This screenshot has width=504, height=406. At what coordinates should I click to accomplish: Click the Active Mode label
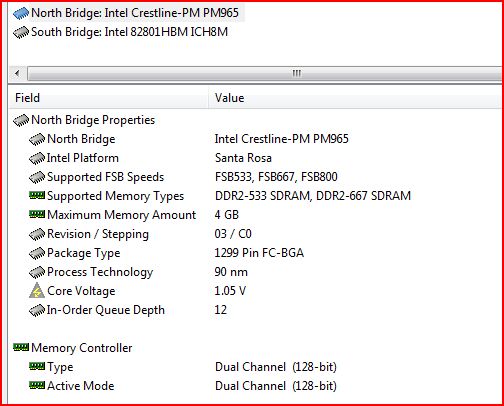[80, 386]
